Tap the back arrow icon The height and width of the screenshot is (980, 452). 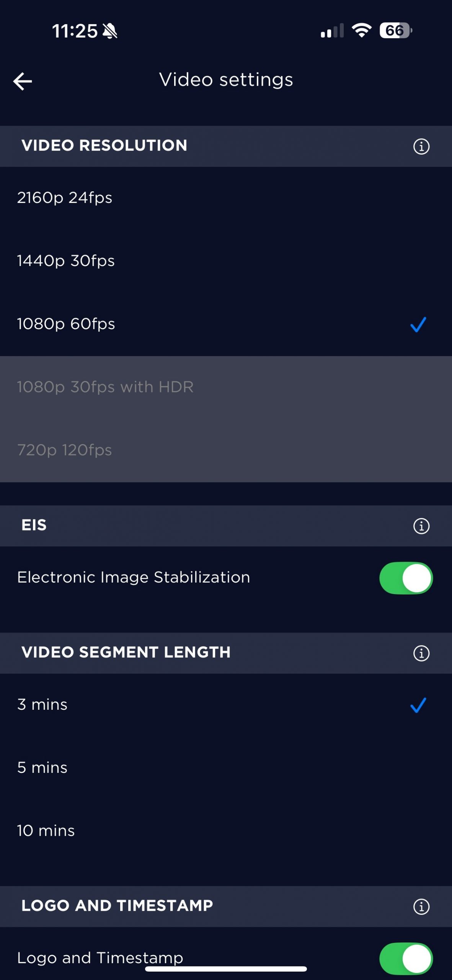pos(23,81)
